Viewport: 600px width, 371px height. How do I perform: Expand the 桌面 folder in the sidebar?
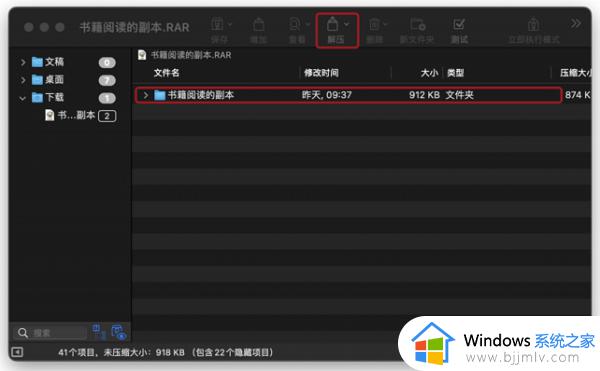[x=23, y=80]
